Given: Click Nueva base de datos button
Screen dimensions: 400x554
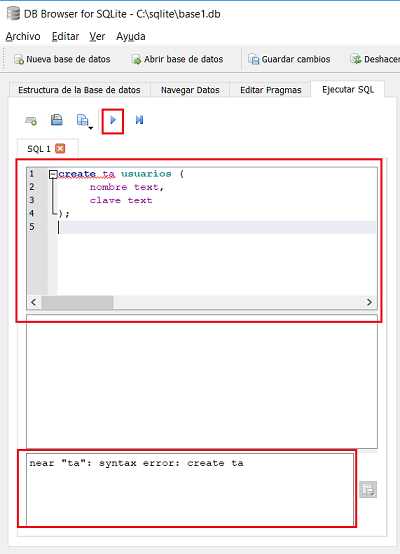Looking at the screenshot, I should (x=62, y=59).
